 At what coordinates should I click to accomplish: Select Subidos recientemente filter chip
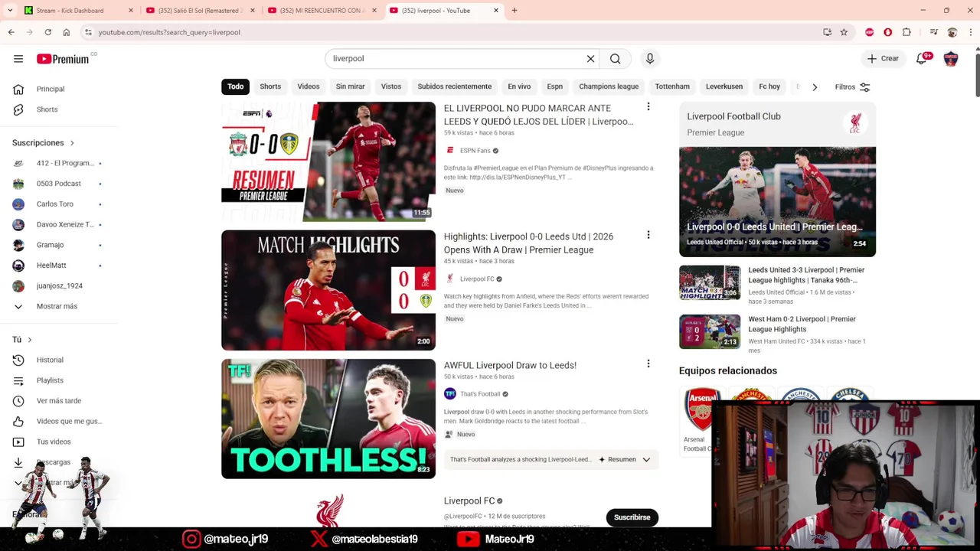[x=455, y=86]
